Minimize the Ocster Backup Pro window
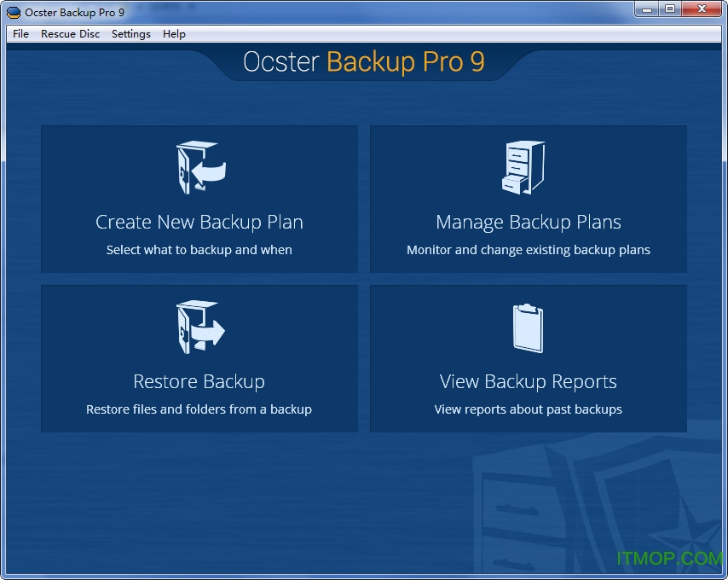Viewport: 728px width, 580px height. pyautogui.click(x=647, y=9)
